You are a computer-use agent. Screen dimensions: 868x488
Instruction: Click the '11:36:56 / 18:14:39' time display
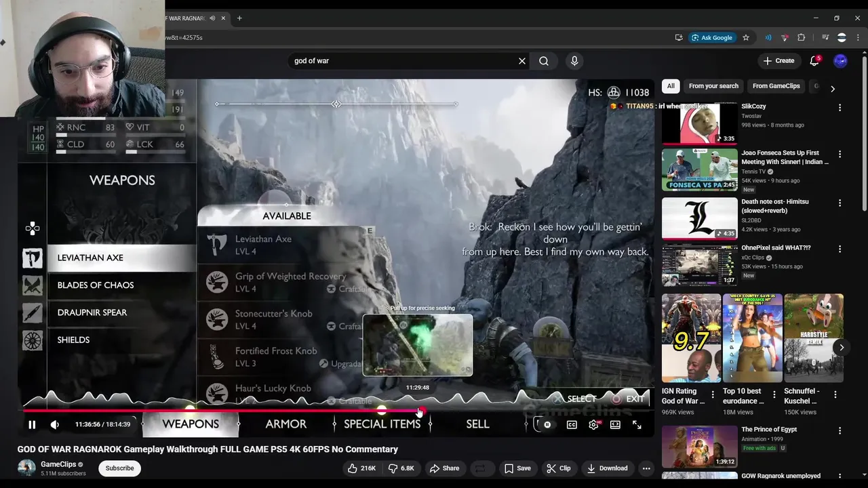point(102,425)
